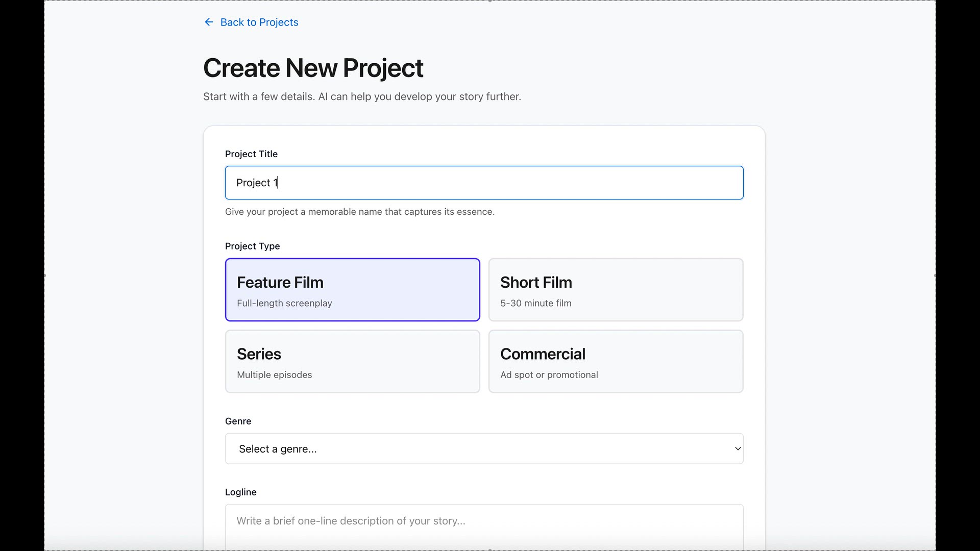This screenshot has height=551, width=980.
Task: Focus the Project Title text field
Action: coord(483,182)
